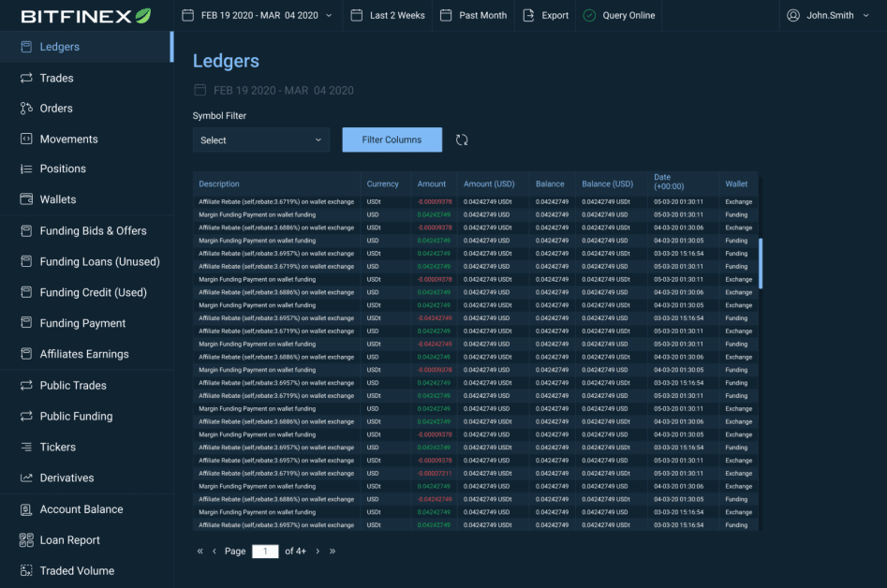Go to the next page arrow
This screenshot has width=887, height=588.
tap(318, 551)
